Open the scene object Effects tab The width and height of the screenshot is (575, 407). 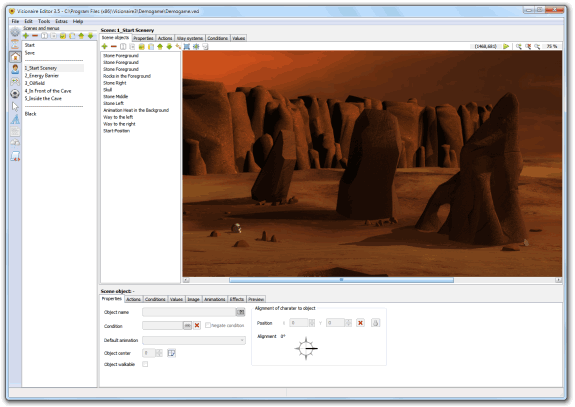click(x=237, y=299)
